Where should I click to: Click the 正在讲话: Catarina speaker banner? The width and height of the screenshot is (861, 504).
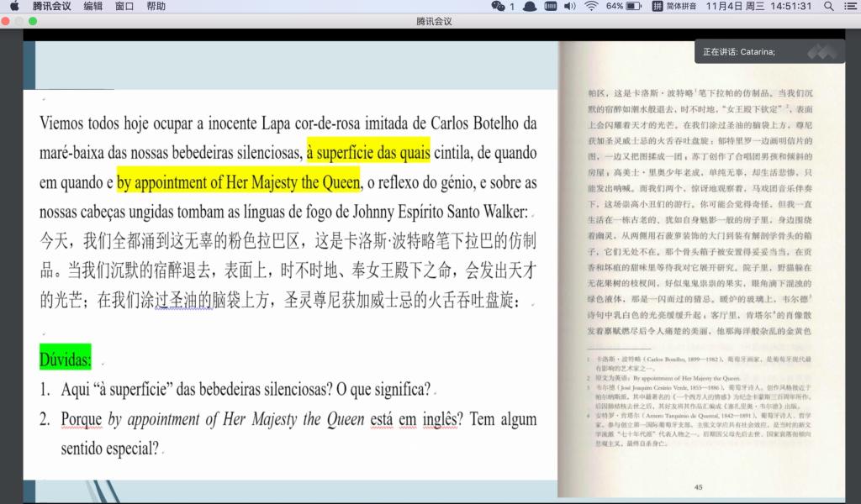point(740,52)
